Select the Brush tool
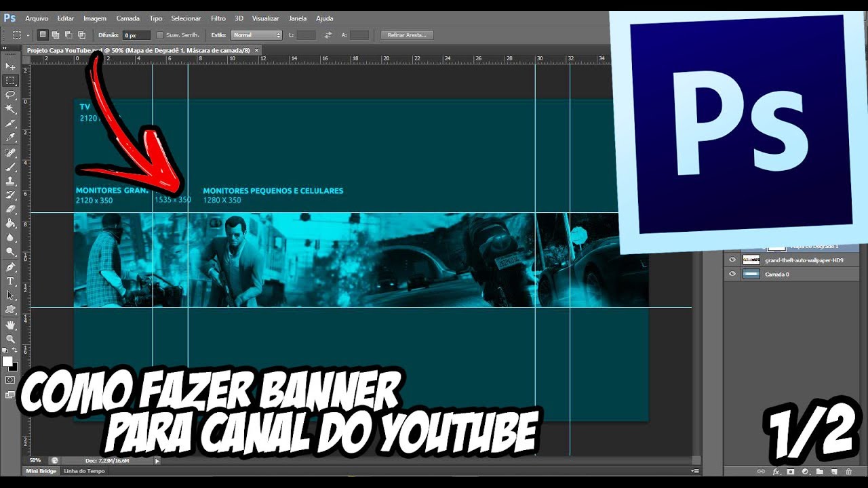The image size is (868, 488). point(10,167)
